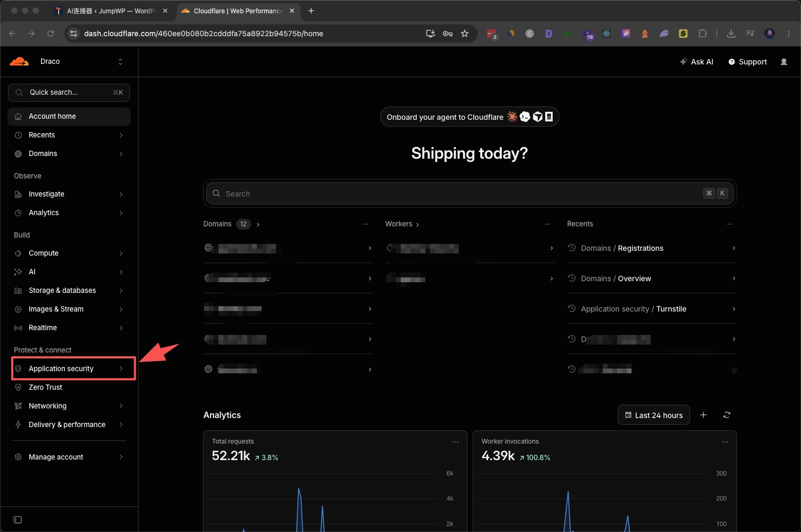801x532 pixels.
Task: Click the Investigate document icon
Action: coord(18,194)
